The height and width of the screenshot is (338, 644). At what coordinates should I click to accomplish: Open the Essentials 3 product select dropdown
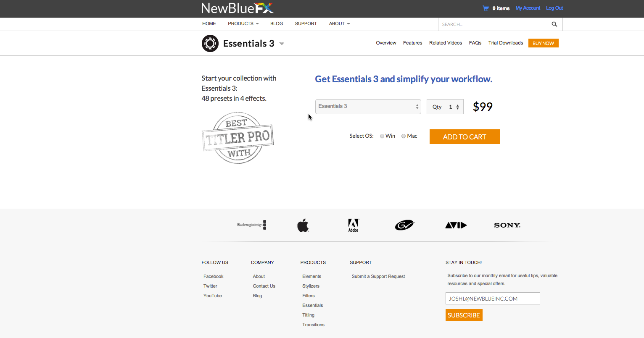pos(368,107)
